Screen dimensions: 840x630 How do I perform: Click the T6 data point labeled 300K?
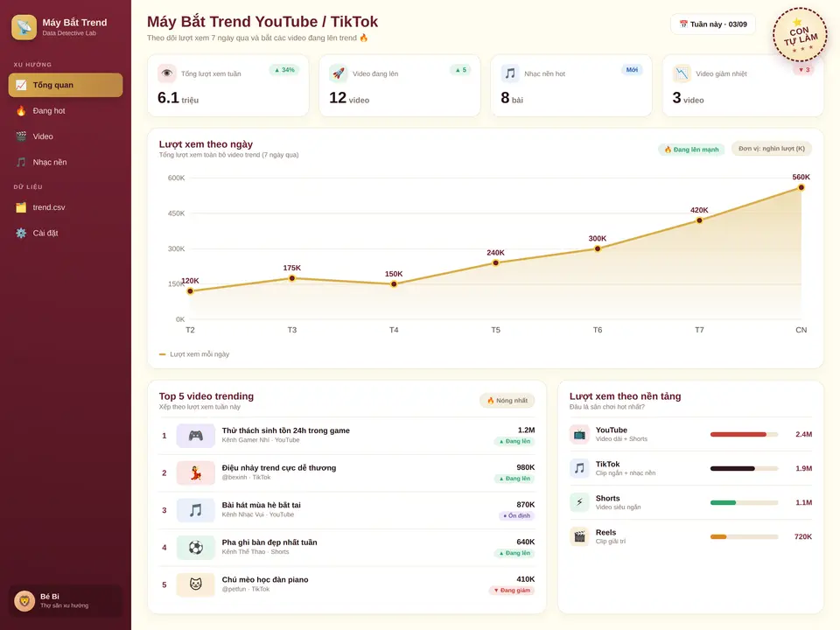pos(598,248)
